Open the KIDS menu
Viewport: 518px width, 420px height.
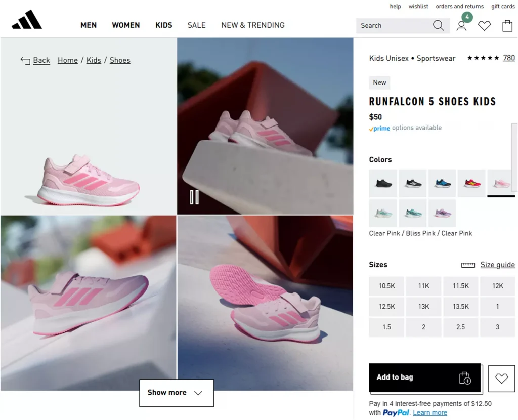(163, 25)
